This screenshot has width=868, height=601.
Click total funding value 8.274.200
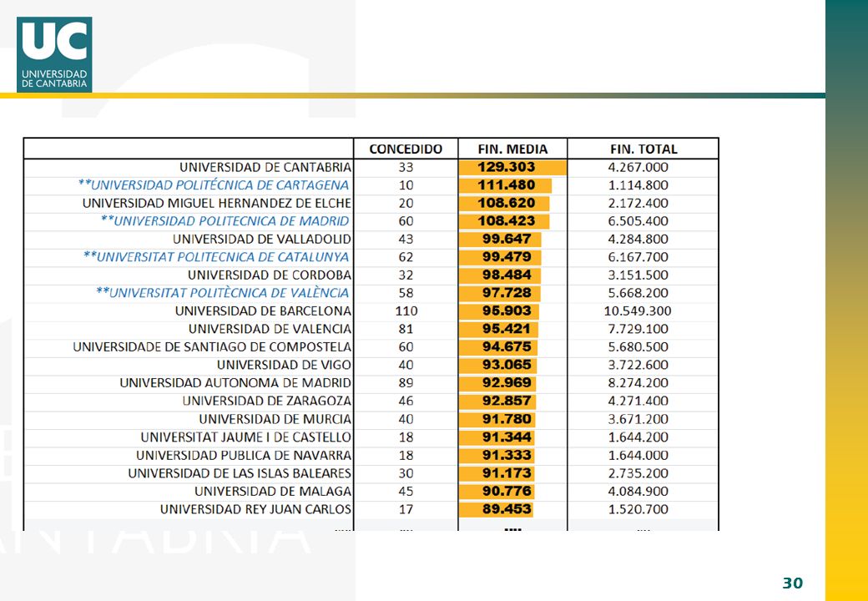pos(638,383)
